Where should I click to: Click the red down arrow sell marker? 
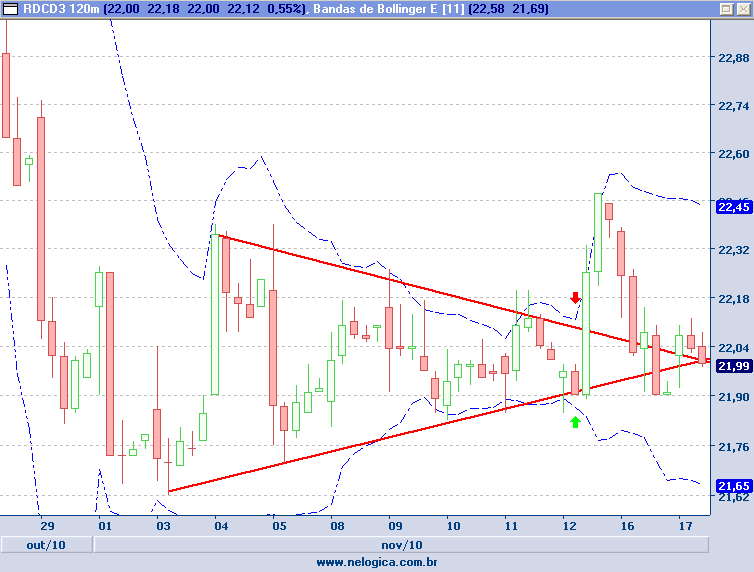point(575,297)
